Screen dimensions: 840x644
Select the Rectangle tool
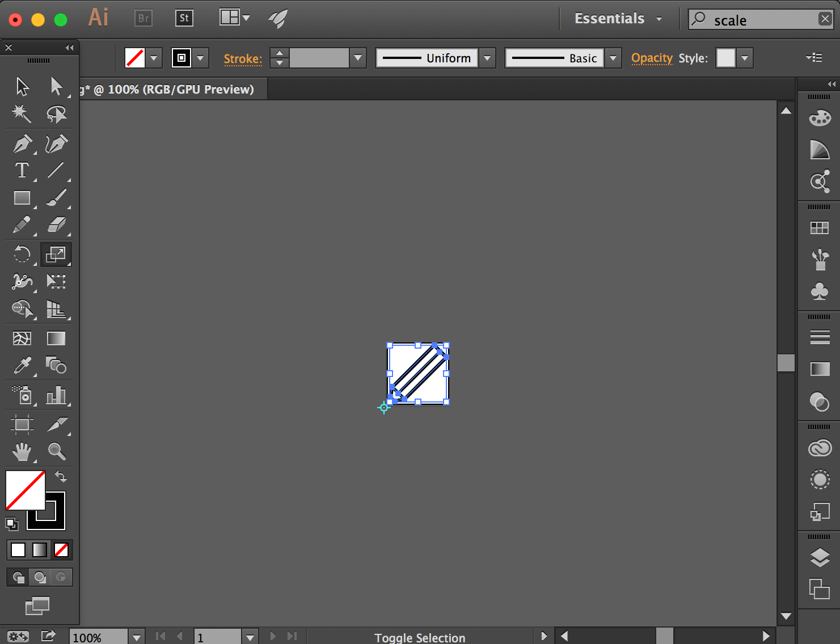22,198
